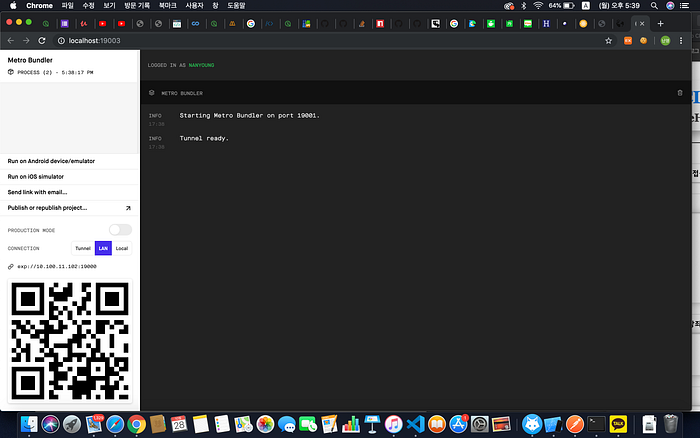Select LAN connection type
Screen dimensions: 700x438
(x=103, y=248)
